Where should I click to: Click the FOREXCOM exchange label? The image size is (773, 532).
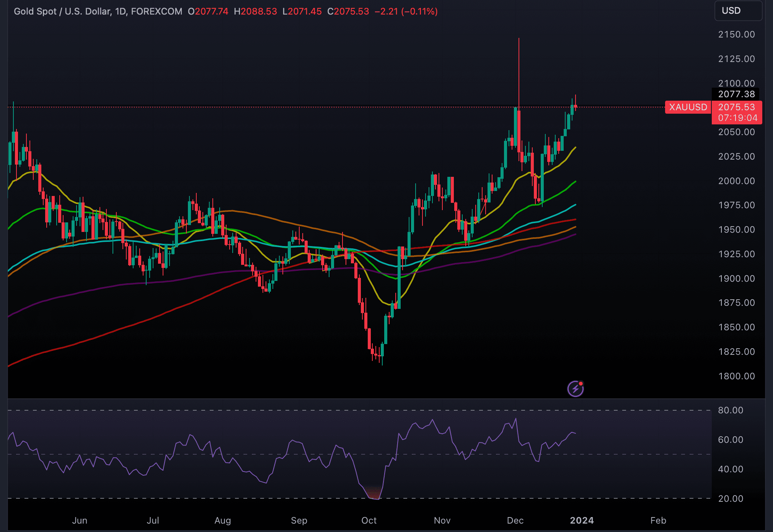pos(156,11)
